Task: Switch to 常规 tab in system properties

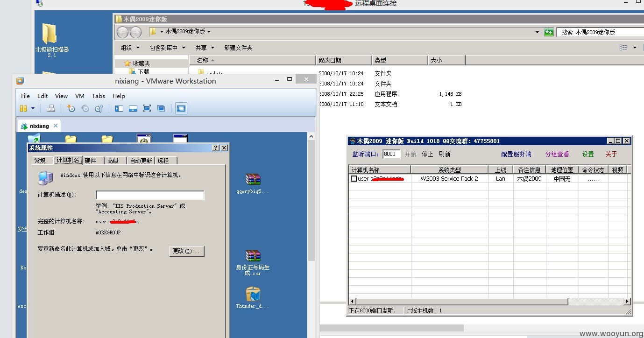Action: pos(40,161)
